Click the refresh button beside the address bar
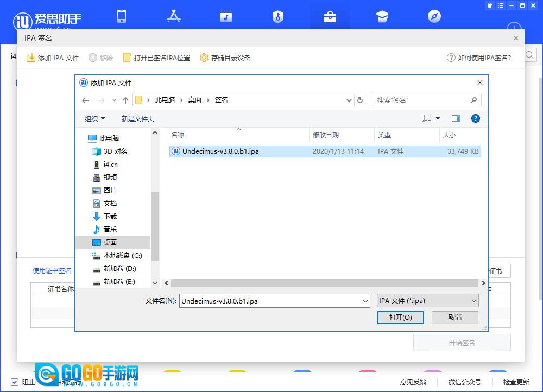Screen dimensions: 543x392 [x=360, y=100]
